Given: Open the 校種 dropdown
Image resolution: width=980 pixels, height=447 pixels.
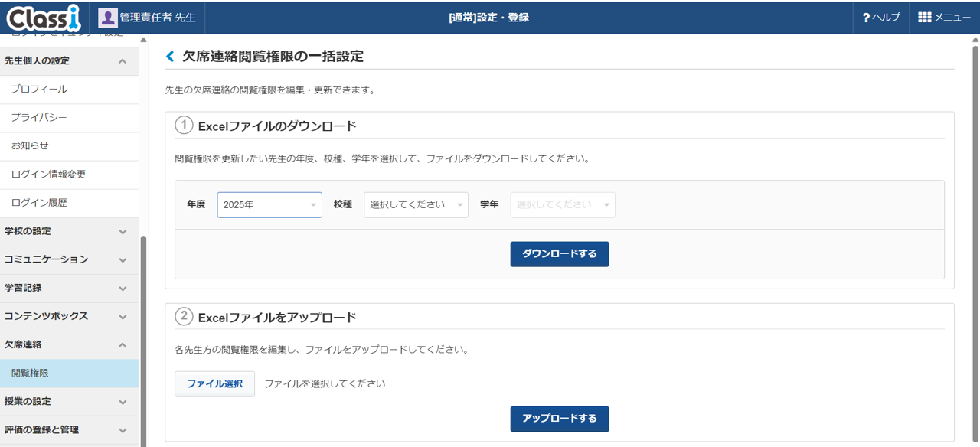Looking at the screenshot, I should pyautogui.click(x=416, y=204).
